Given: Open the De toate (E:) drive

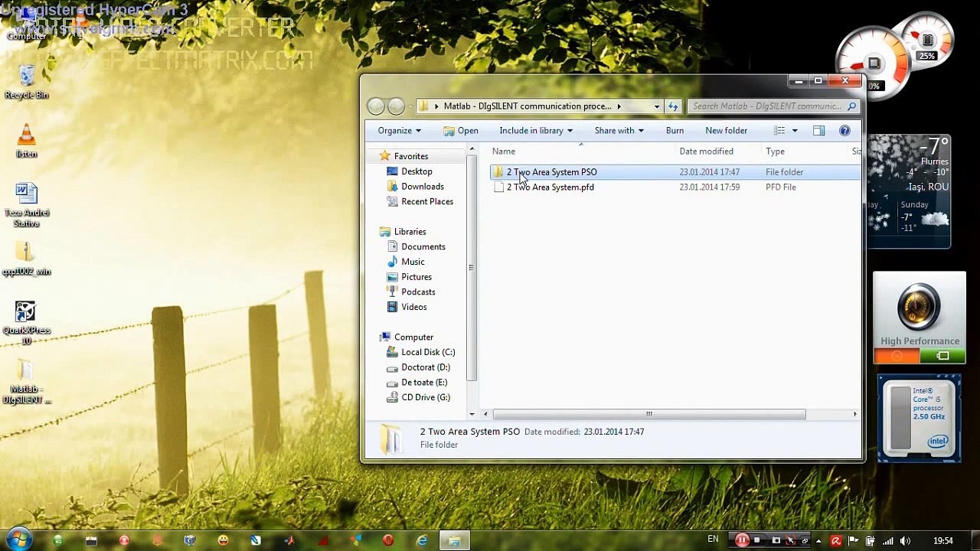Looking at the screenshot, I should [424, 383].
